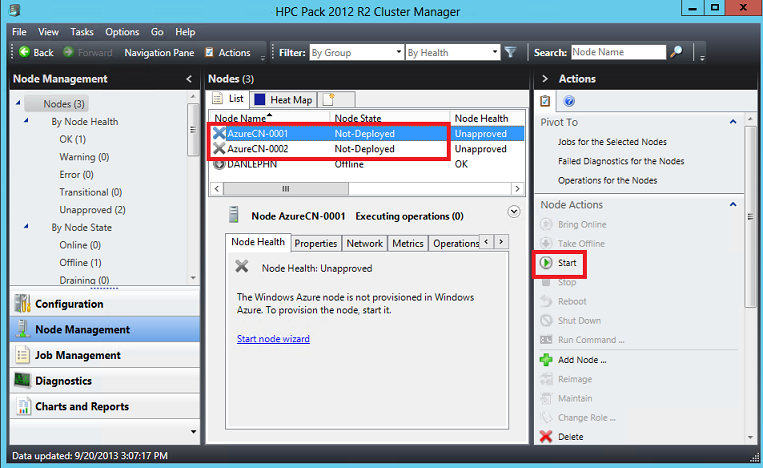763x468 pixels.
Task: Click the Actions toolbar icon
Action: tap(209, 53)
